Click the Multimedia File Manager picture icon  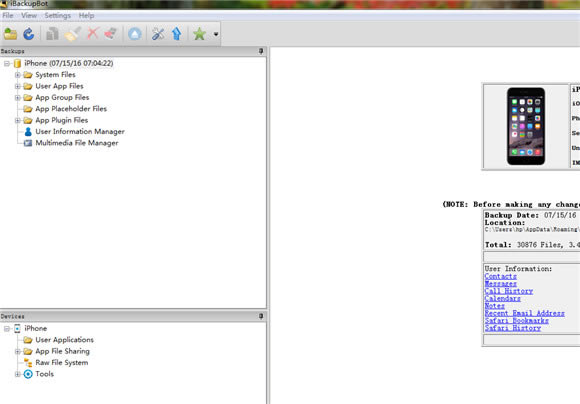28,143
